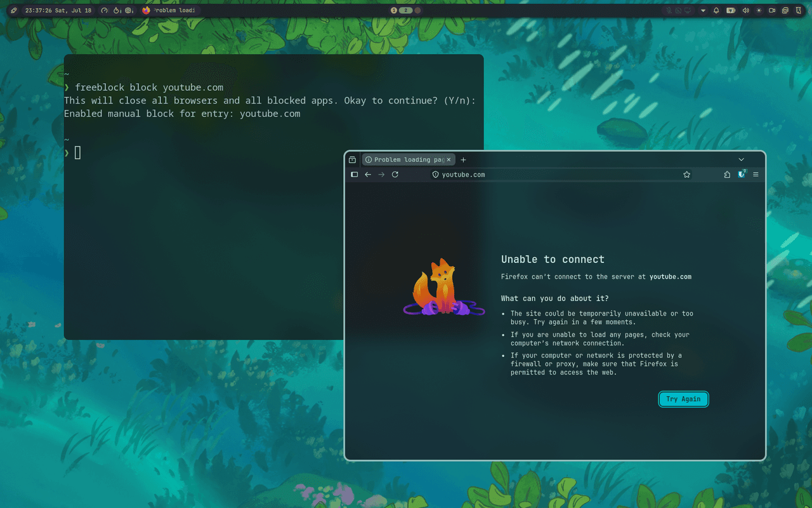Close the 'Problem loading page' tab

(449, 160)
